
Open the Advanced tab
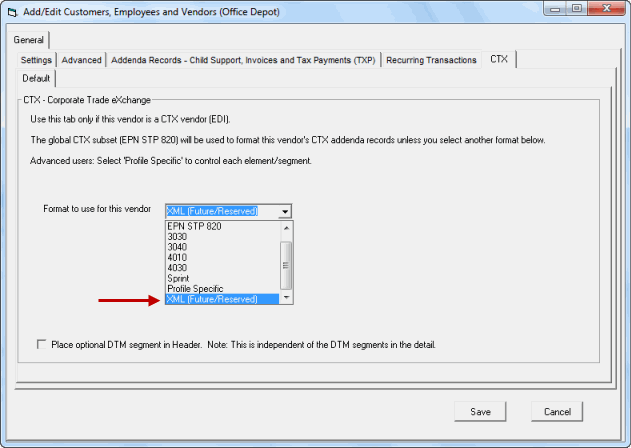pos(82,60)
